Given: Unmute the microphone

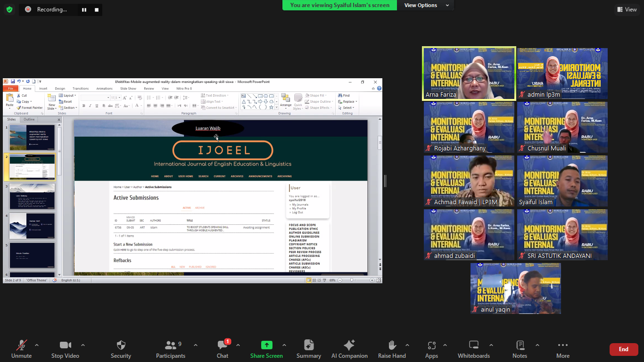Looking at the screenshot, I should [21, 346].
